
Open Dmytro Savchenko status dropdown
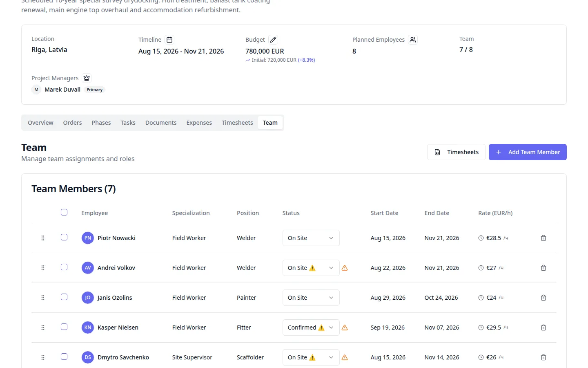click(311, 357)
